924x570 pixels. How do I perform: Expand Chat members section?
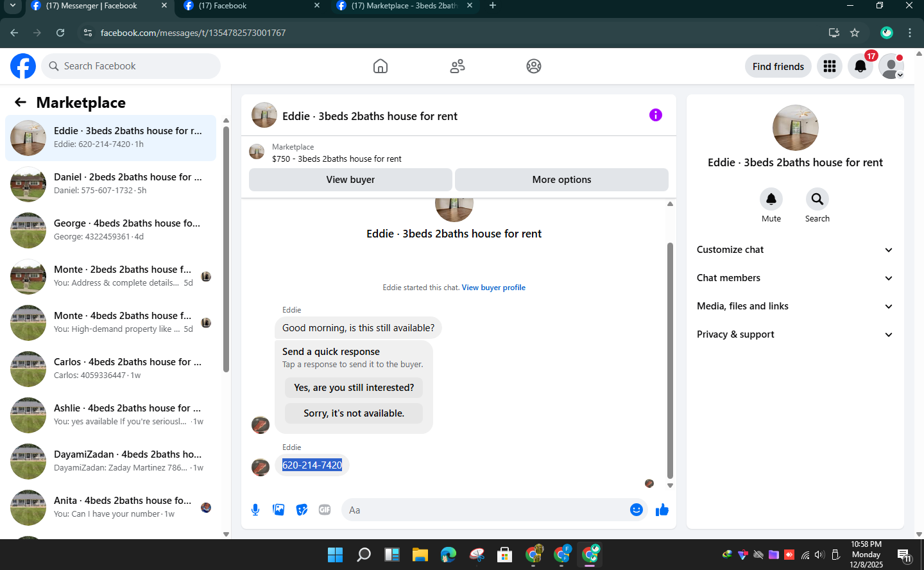(795, 278)
